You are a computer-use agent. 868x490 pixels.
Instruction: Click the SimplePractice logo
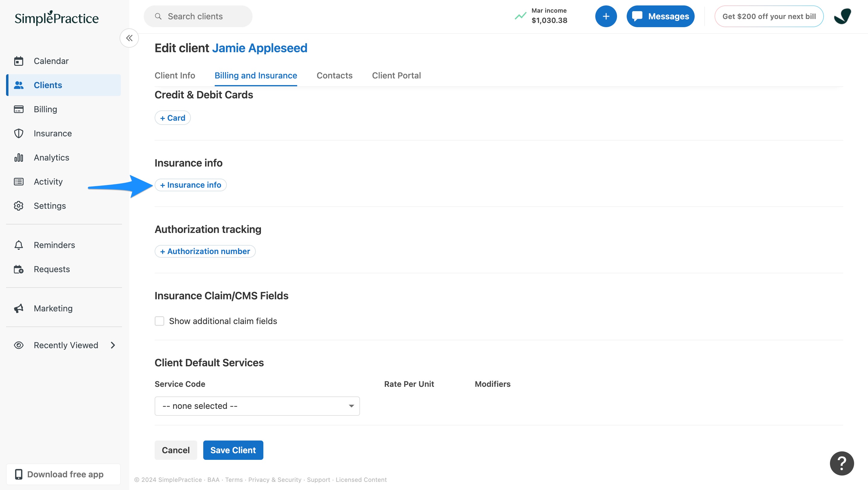point(56,18)
